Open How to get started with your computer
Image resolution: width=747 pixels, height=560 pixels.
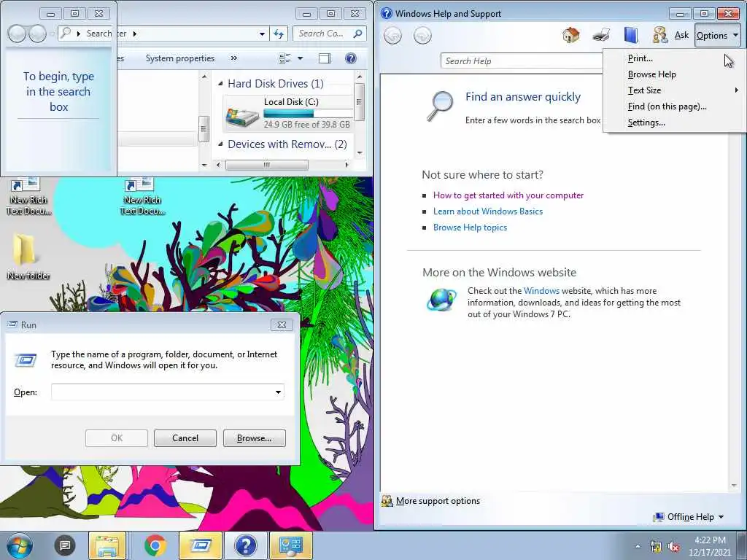click(508, 195)
